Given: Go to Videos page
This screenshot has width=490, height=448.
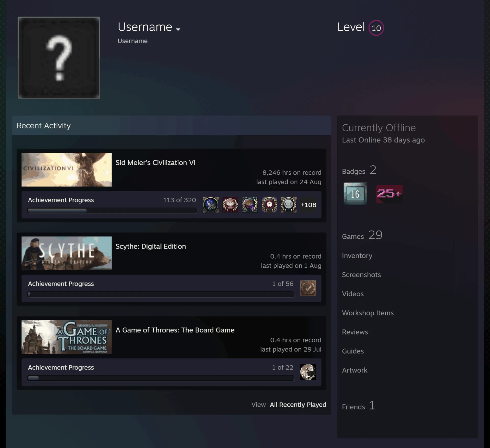Looking at the screenshot, I should tap(353, 294).
